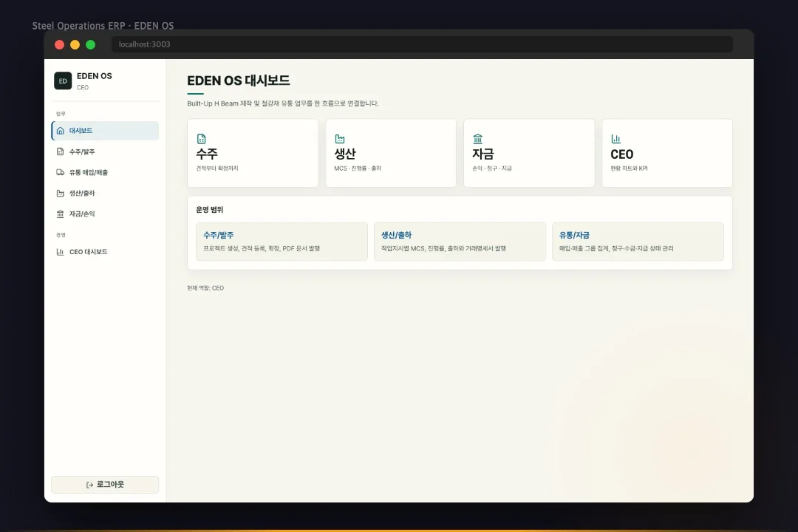
Task: Click the localhost:3003 address bar
Action: click(423, 44)
